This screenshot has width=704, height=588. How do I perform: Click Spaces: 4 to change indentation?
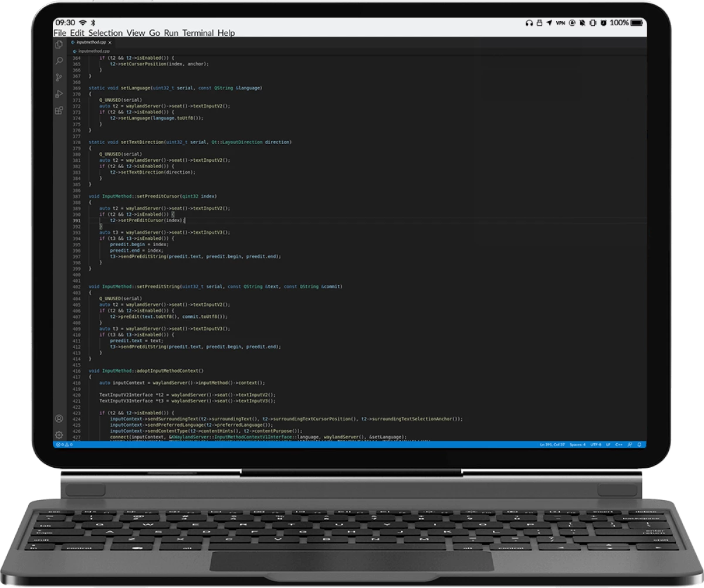tap(578, 444)
